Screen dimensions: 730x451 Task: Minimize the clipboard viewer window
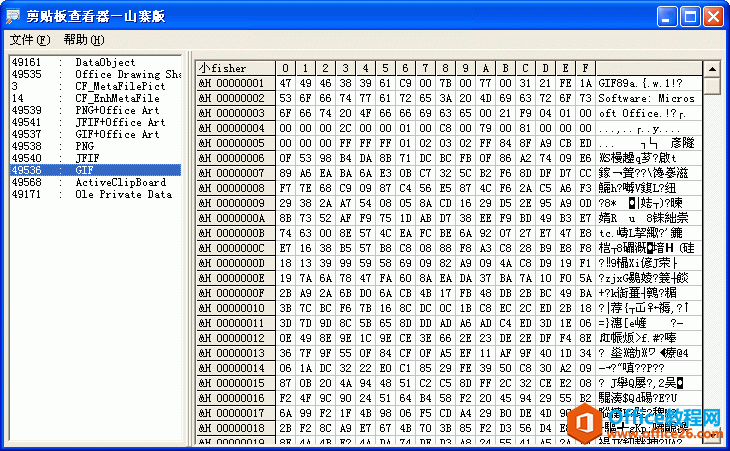pos(667,17)
